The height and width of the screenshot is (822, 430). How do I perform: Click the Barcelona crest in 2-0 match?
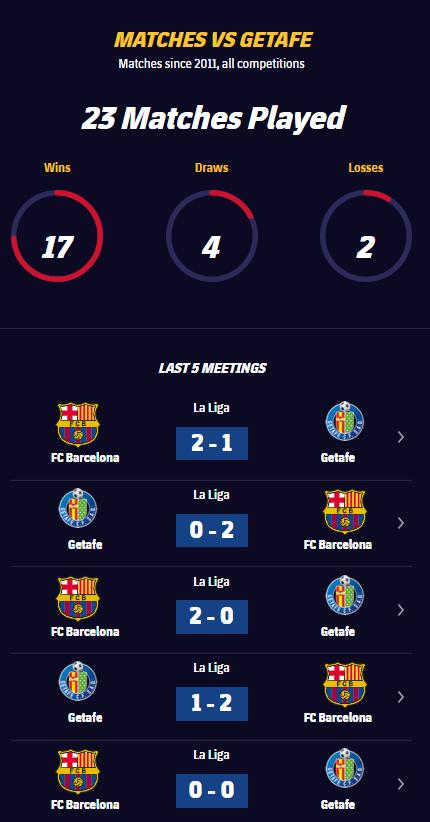(x=78, y=598)
